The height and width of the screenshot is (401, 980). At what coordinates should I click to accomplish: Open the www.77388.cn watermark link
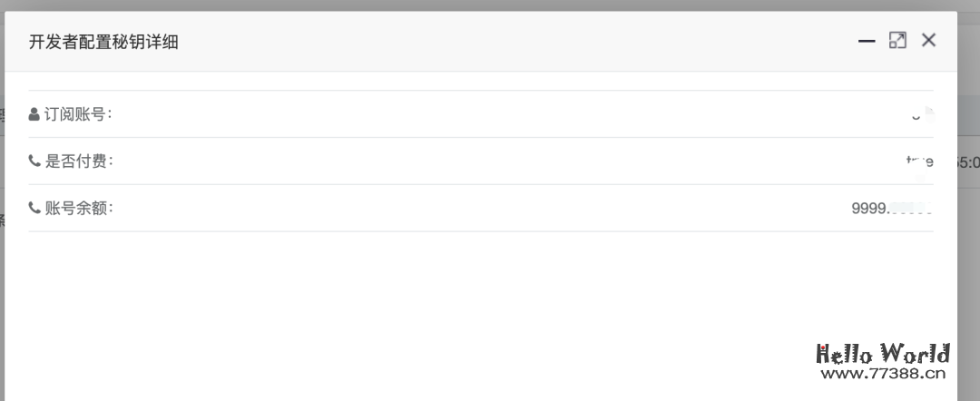coord(882,373)
